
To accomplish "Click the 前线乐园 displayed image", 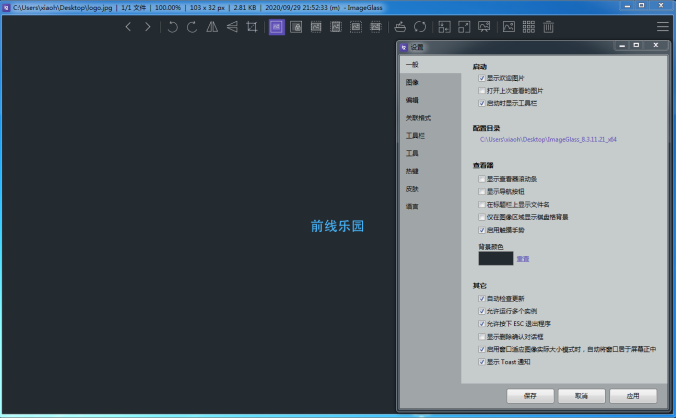I will tap(337, 226).
